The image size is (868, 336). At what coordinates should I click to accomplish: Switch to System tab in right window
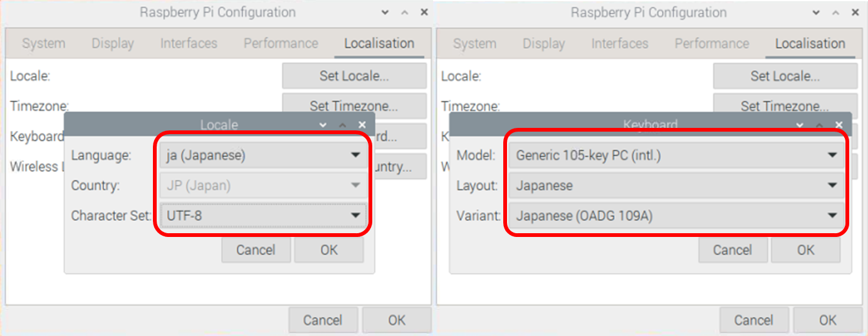point(474,43)
